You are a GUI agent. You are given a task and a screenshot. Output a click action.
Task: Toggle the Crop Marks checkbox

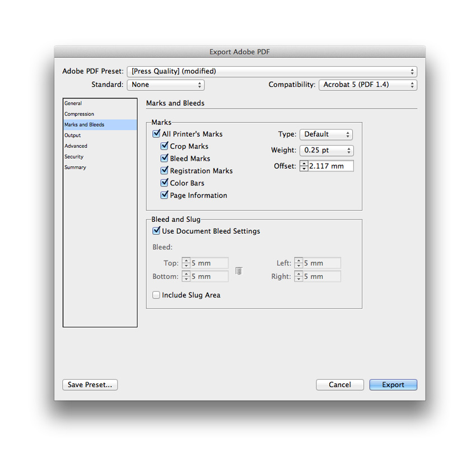click(x=164, y=146)
